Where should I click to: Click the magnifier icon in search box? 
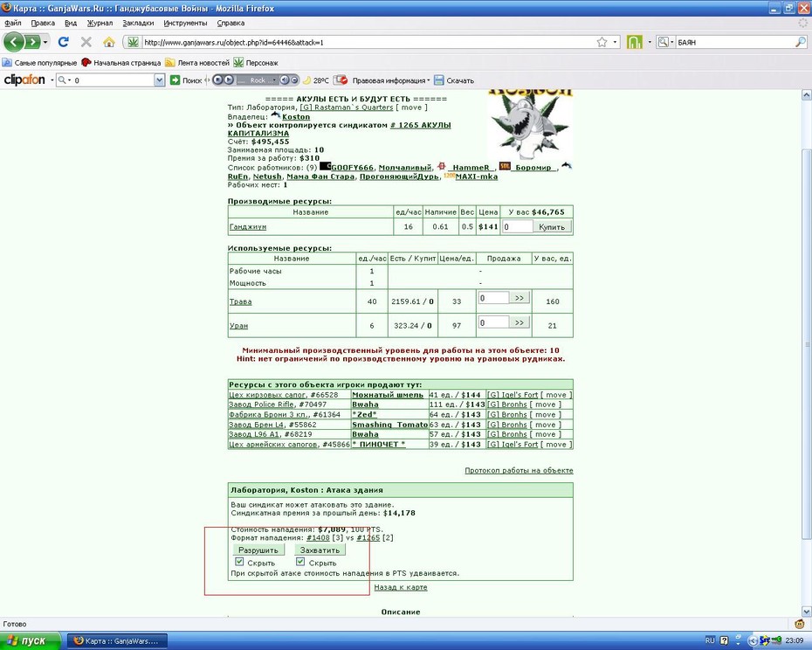point(801,42)
